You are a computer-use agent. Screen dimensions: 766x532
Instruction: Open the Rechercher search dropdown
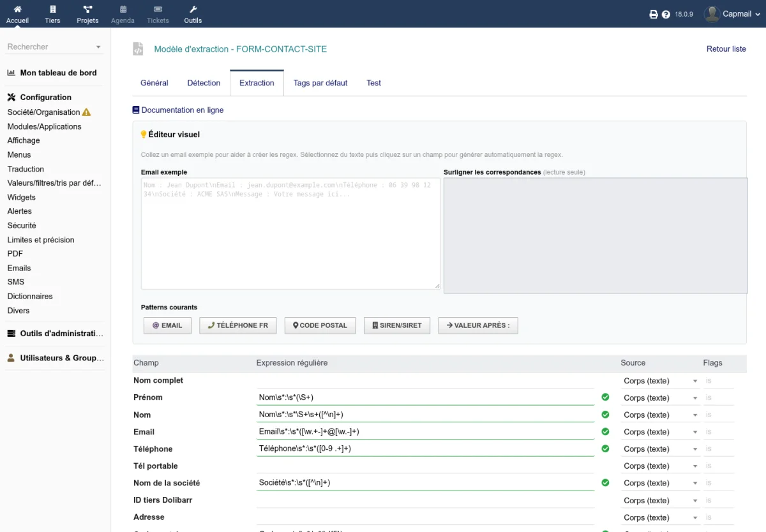coord(54,47)
